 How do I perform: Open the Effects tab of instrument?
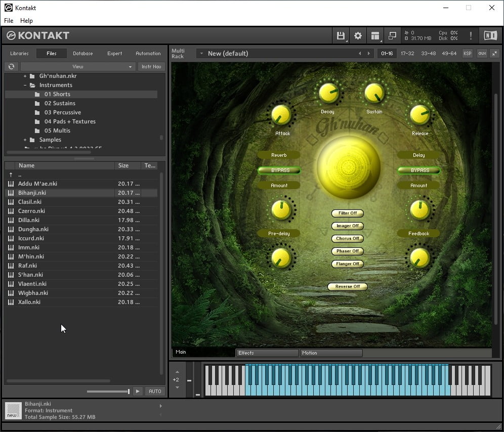[x=267, y=353]
